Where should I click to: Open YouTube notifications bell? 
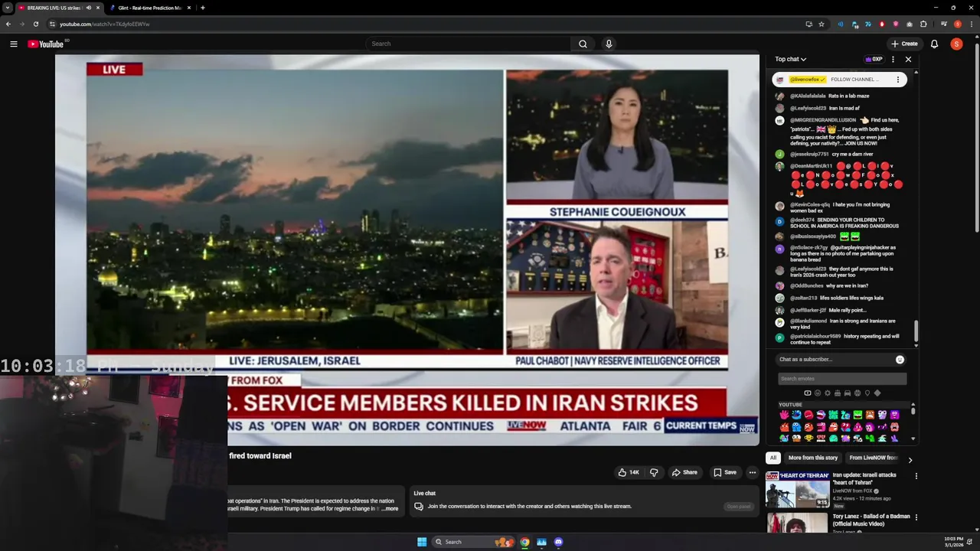pos(934,44)
